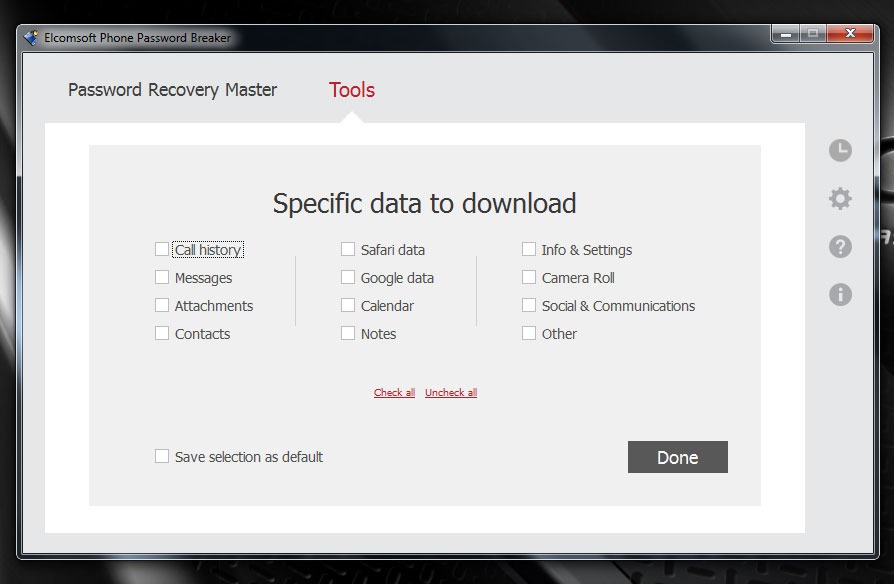This screenshot has height=584, width=894.
Task: Tick the Messages checkbox
Action: (162, 277)
